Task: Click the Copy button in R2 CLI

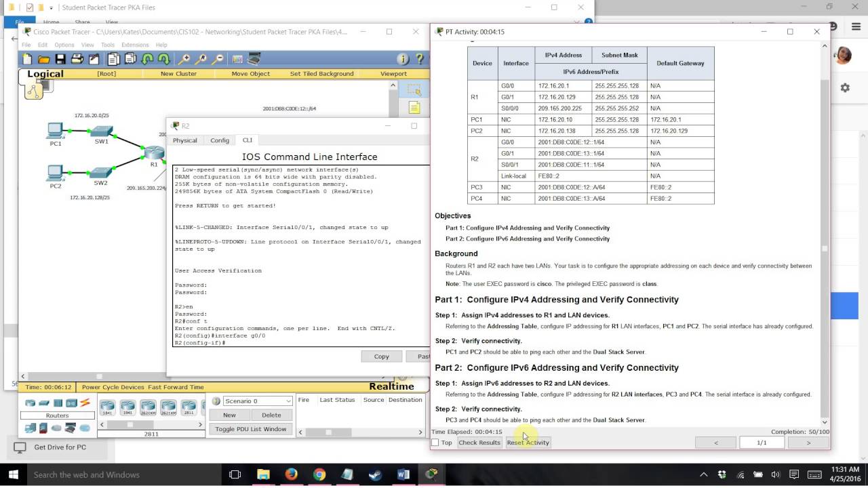Action: (382, 356)
